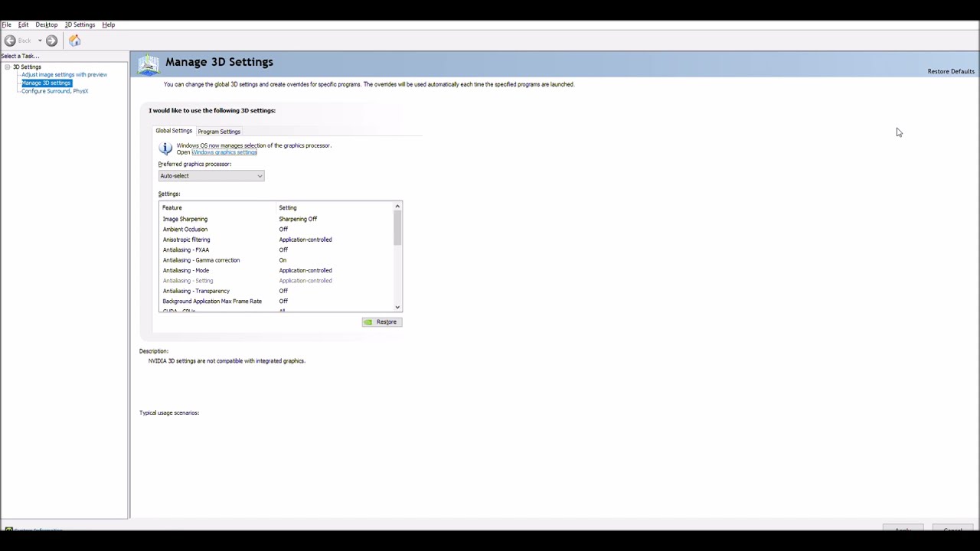Click the Setting column header
The width and height of the screenshot is (980, 551).
coord(335,208)
